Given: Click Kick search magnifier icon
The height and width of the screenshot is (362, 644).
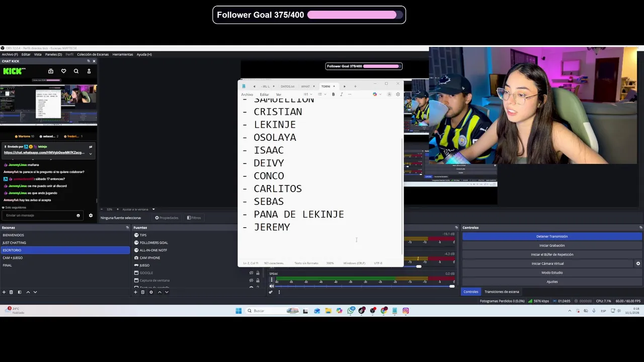Looking at the screenshot, I should [76, 71].
